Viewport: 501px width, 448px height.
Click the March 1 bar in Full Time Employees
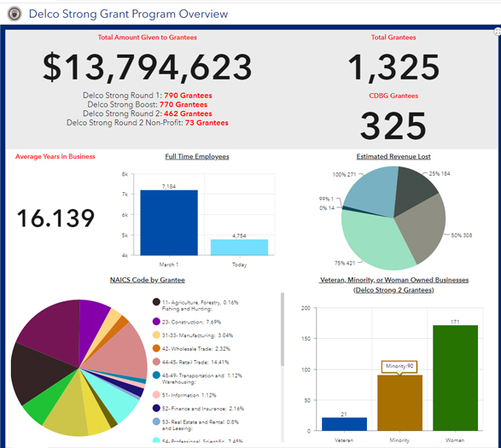coord(169,223)
